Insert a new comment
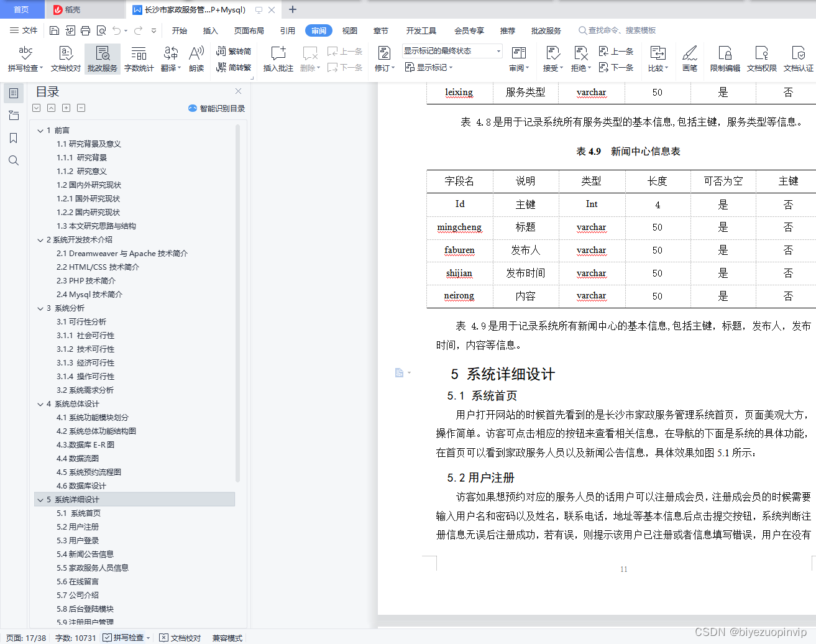816x644 pixels. [278, 59]
